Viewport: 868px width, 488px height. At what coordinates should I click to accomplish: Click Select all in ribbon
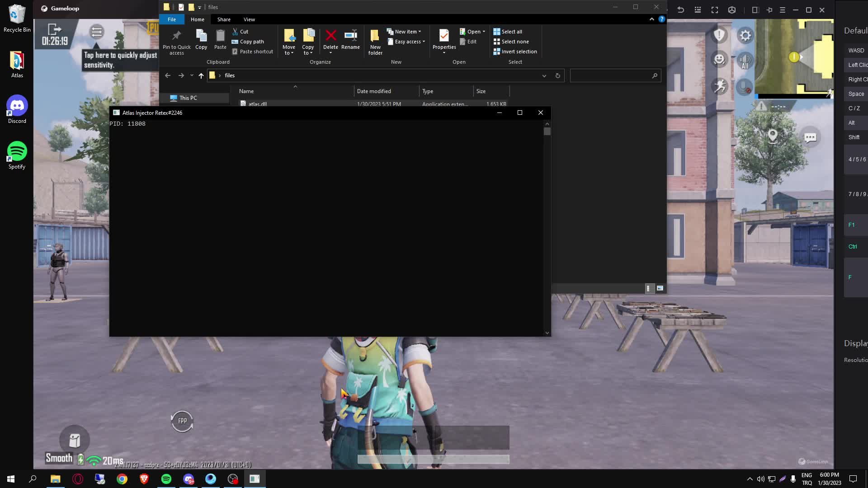point(508,32)
